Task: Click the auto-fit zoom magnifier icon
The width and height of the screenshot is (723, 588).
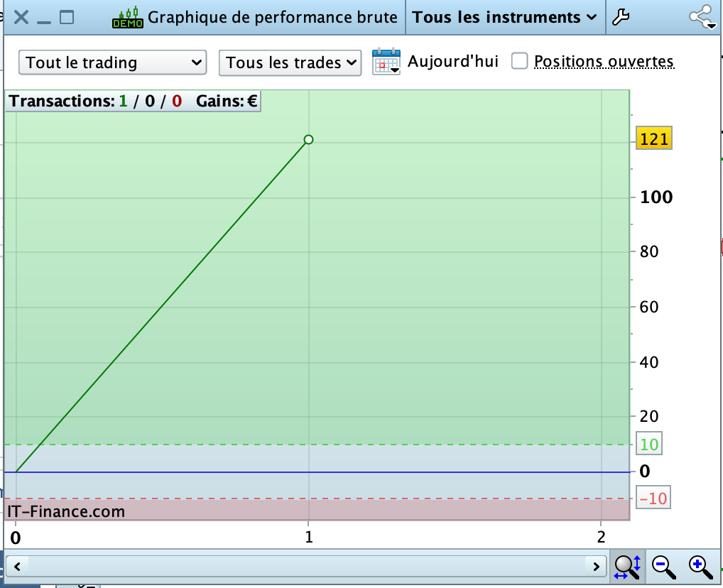Action: pos(628,567)
